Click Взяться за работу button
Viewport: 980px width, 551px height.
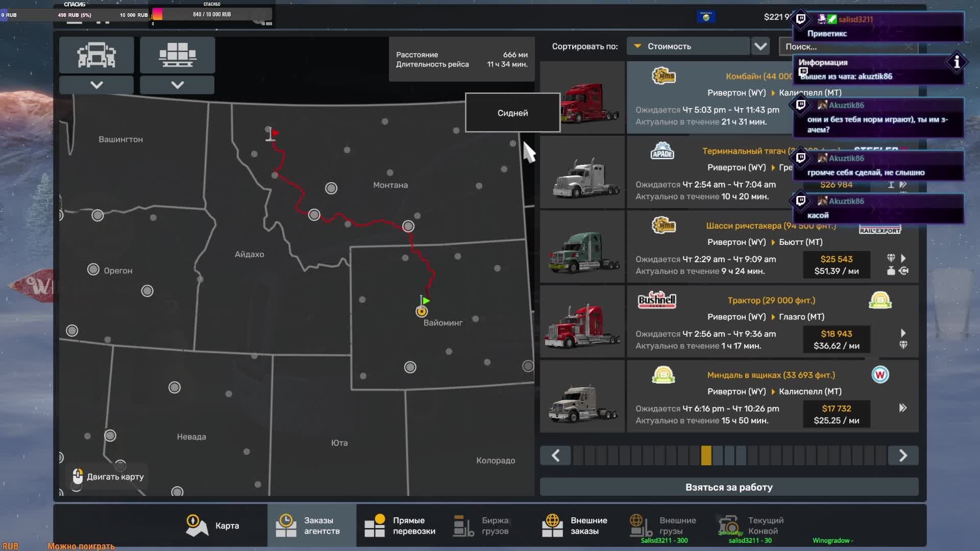point(729,487)
